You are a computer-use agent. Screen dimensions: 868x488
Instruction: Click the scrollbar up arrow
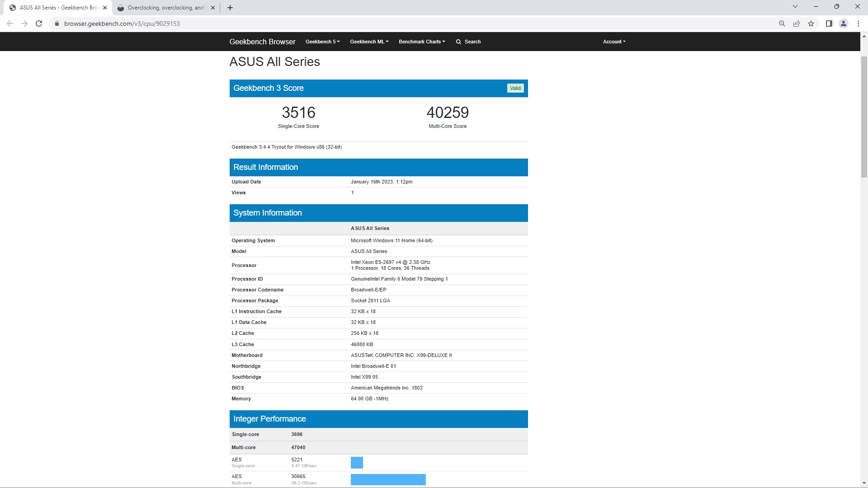[x=864, y=35]
